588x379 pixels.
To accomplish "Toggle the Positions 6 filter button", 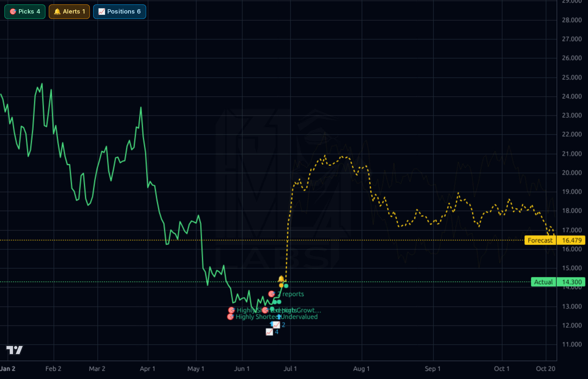I will point(120,12).
